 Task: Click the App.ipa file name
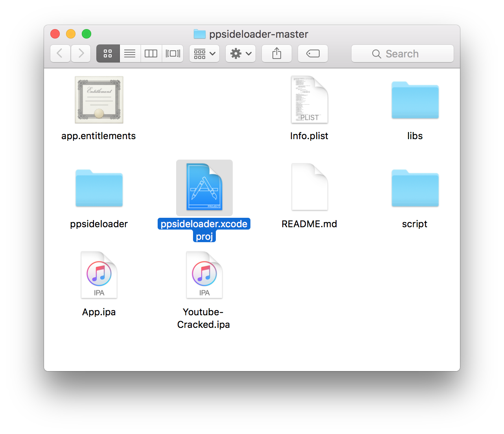pos(99,312)
